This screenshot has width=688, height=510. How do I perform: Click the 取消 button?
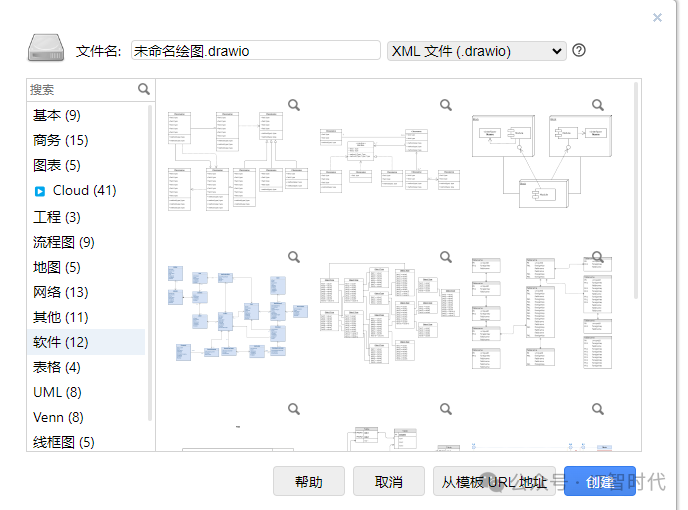[x=389, y=481]
